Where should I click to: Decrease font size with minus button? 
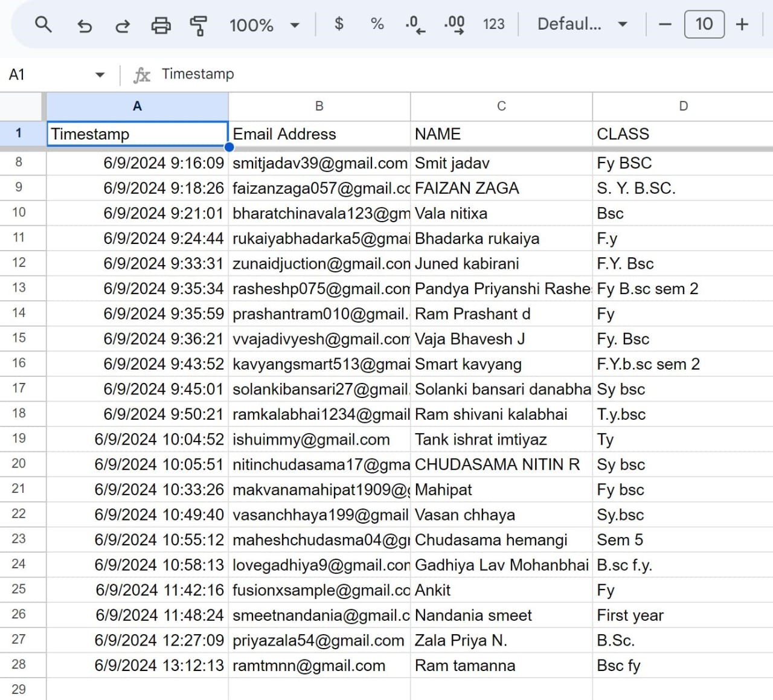(x=665, y=24)
